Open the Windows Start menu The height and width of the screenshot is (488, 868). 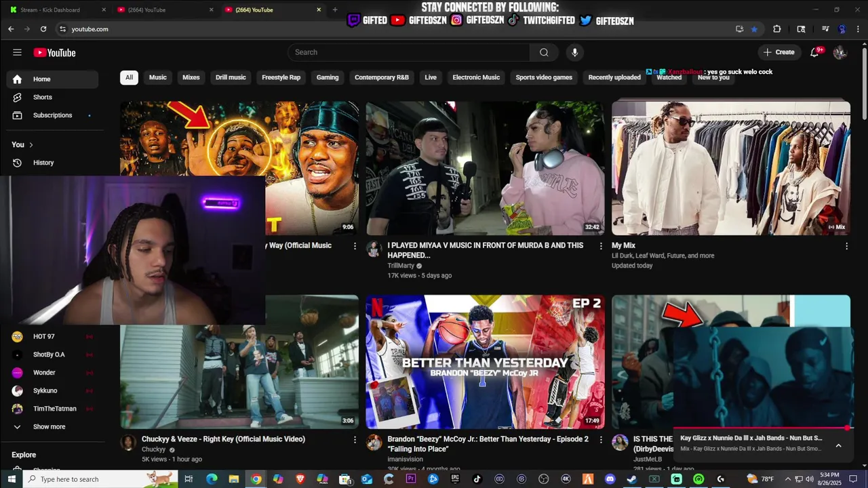[x=11, y=479]
